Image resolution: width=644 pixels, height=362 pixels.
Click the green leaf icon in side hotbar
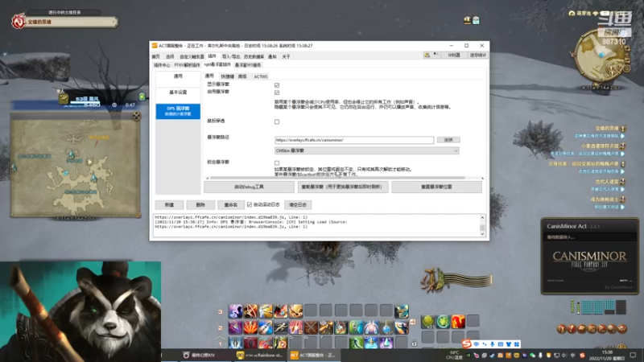coord(443,321)
